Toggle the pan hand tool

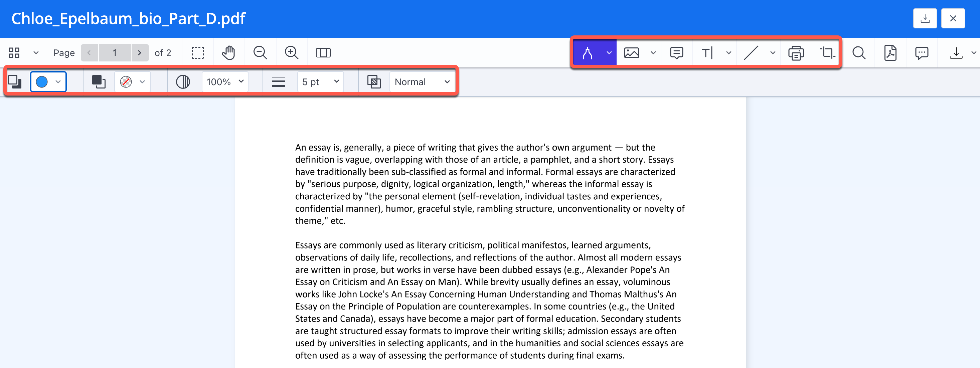click(229, 53)
